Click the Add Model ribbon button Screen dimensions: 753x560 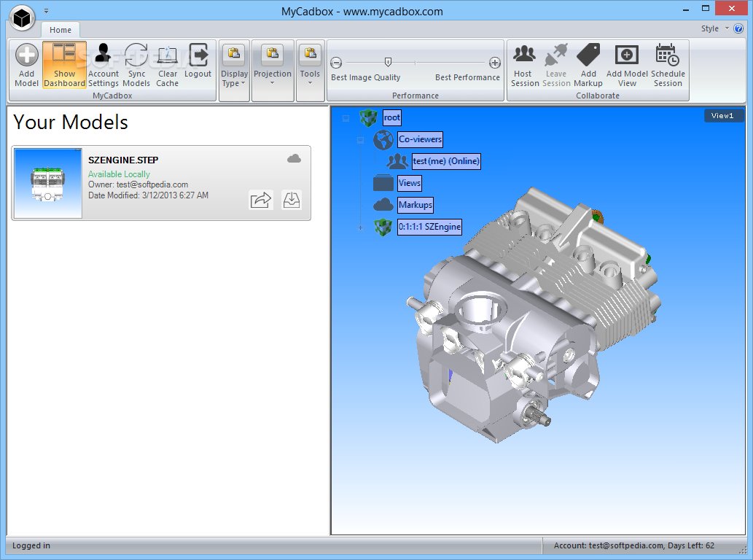(x=26, y=66)
